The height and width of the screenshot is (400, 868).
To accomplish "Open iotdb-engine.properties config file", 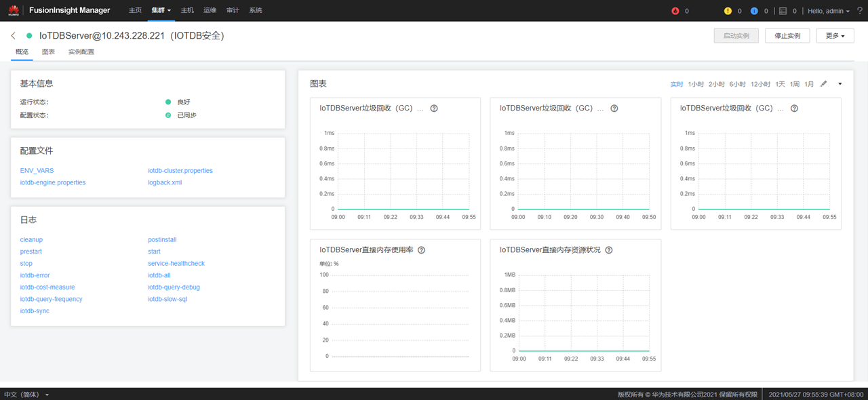I will (53, 183).
